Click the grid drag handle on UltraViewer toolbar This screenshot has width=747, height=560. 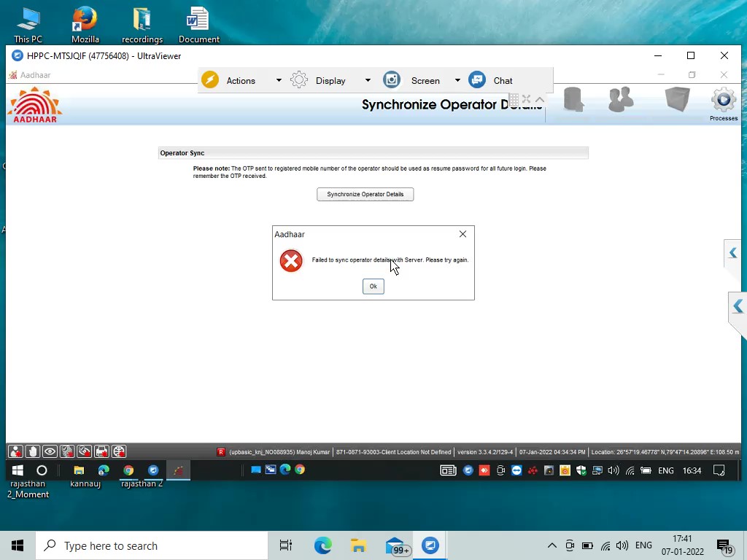(x=514, y=99)
